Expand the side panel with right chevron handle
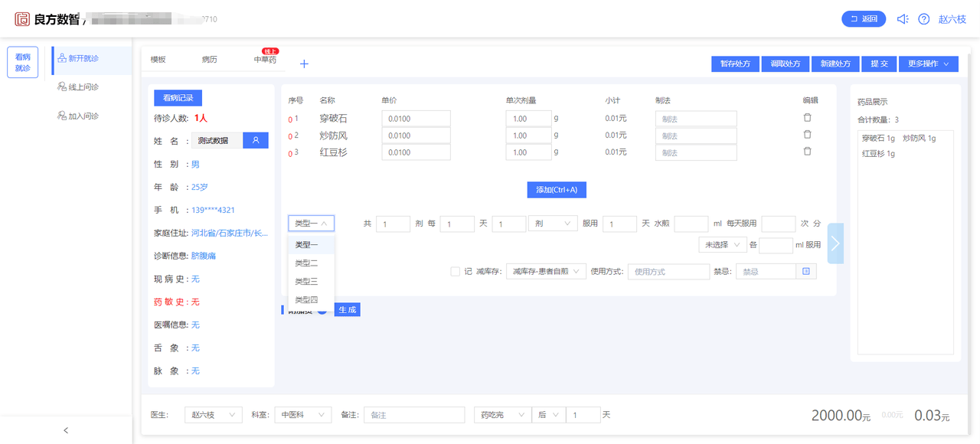The image size is (980, 444). pos(835,243)
